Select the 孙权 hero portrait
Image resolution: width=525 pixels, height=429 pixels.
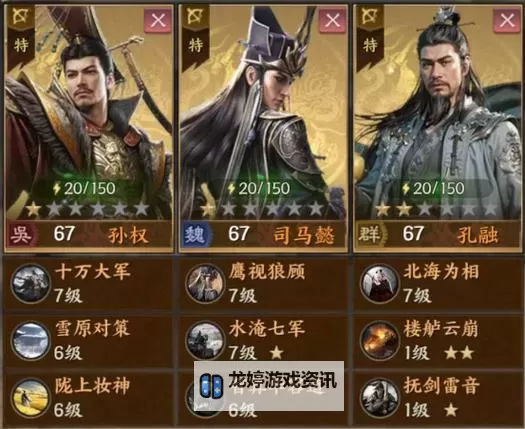(89, 112)
